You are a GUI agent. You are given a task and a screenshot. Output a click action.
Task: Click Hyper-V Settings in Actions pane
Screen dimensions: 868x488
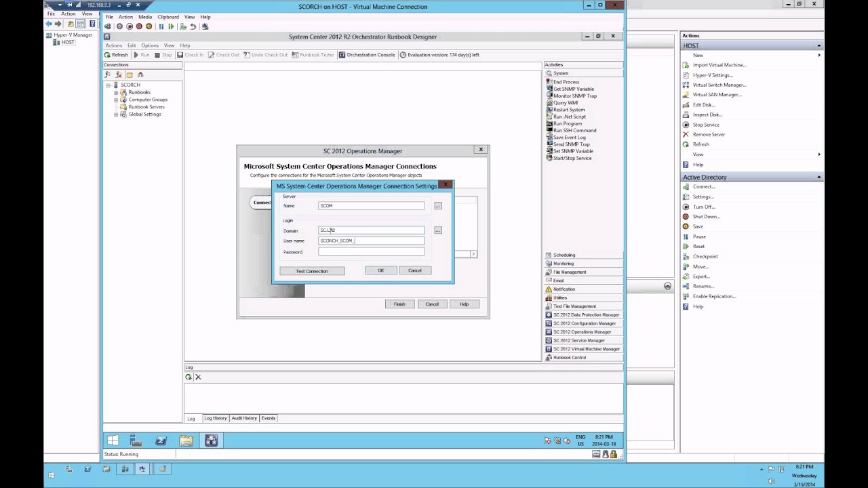713,75
